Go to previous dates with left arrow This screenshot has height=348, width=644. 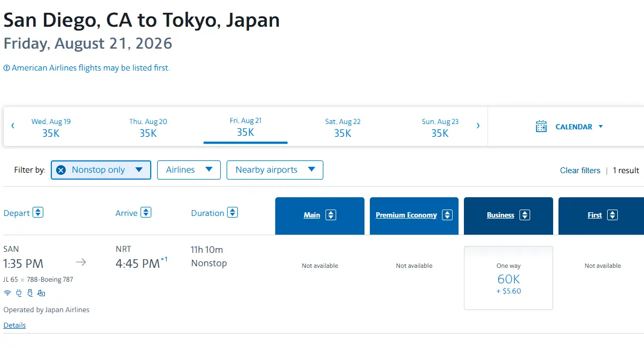click(x=13, y=126)
